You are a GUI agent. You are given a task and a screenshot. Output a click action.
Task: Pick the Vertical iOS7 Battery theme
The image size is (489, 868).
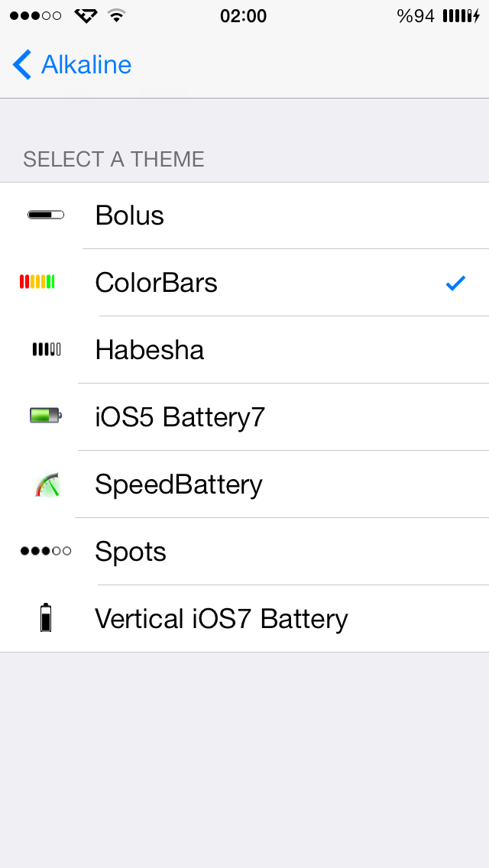pos(244,618)
